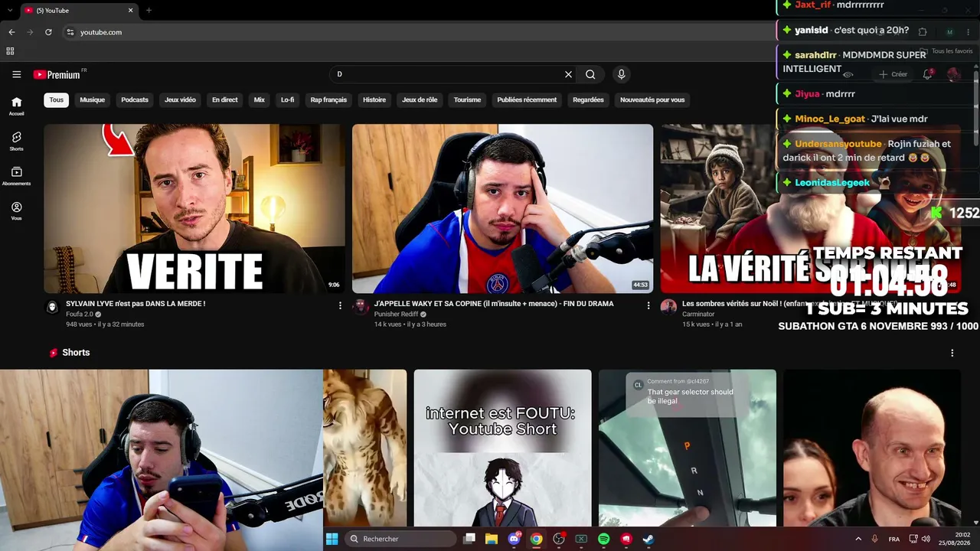Open Shorts from the left sidebar
The image size is (980, 551).
16,141
